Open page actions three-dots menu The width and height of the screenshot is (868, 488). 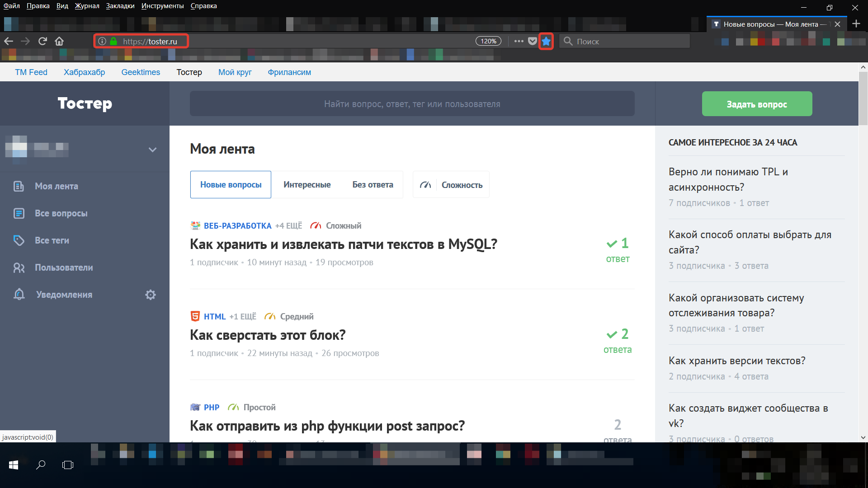point(519,41)
